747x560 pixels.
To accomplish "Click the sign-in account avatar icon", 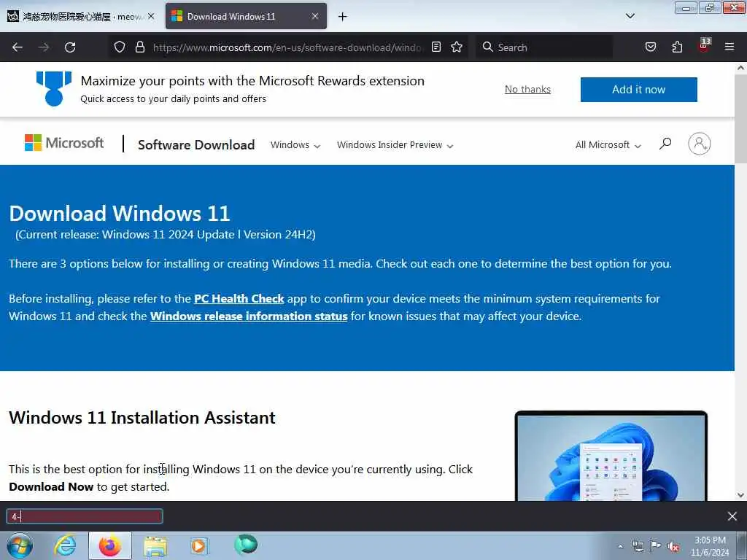I will pyautogui.click(x=699, y=144).
